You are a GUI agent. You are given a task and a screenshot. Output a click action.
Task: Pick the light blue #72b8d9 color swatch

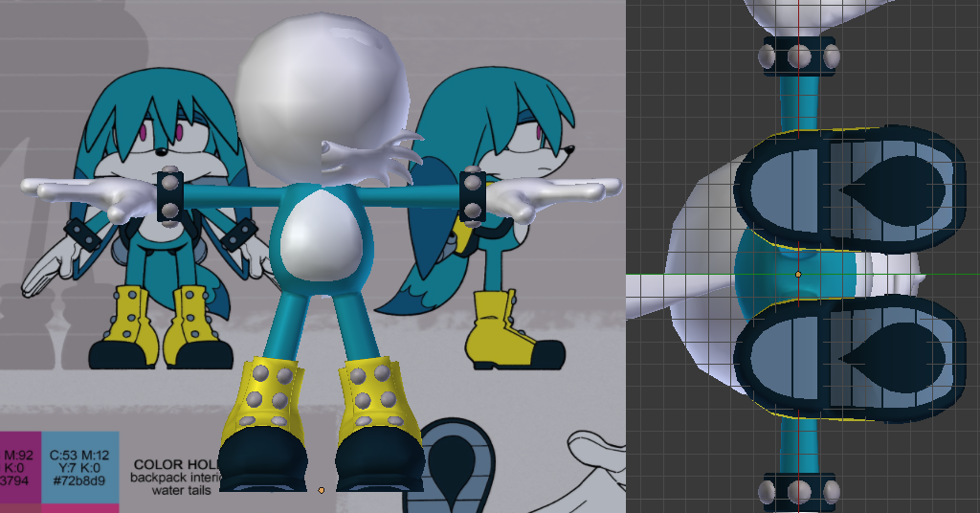click(x=80, y=467)
